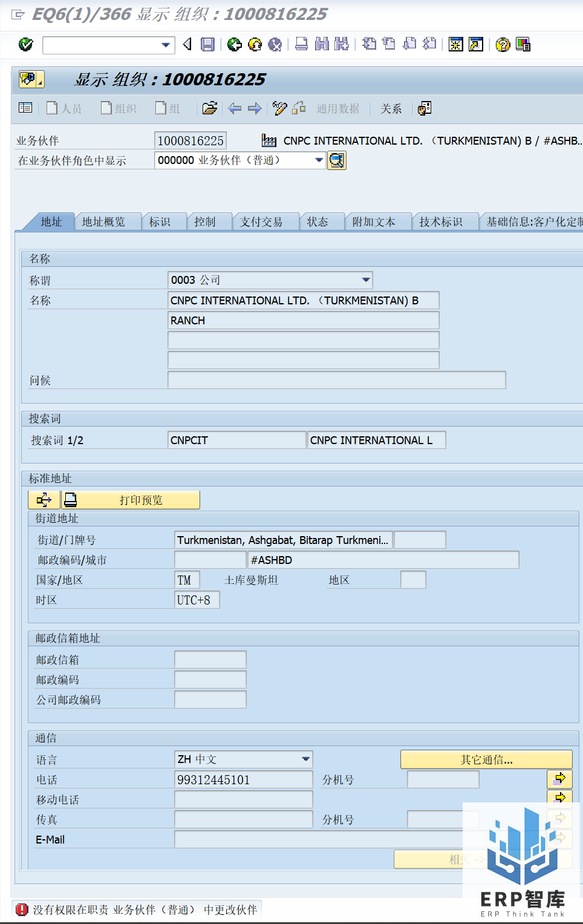Click the status message 没有权限在职责 业务伙伴
This screenshot has width=583, height=924.
145,909
